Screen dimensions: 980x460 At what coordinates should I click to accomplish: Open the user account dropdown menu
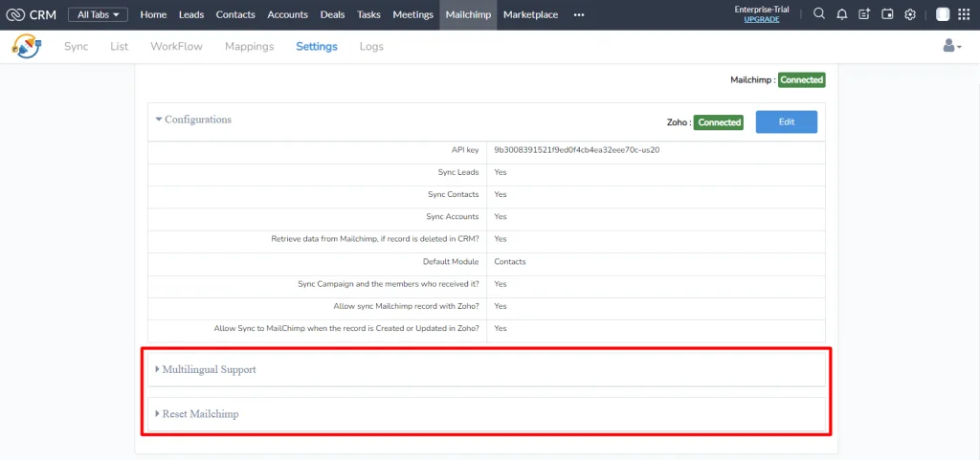(x=951, y=46)
